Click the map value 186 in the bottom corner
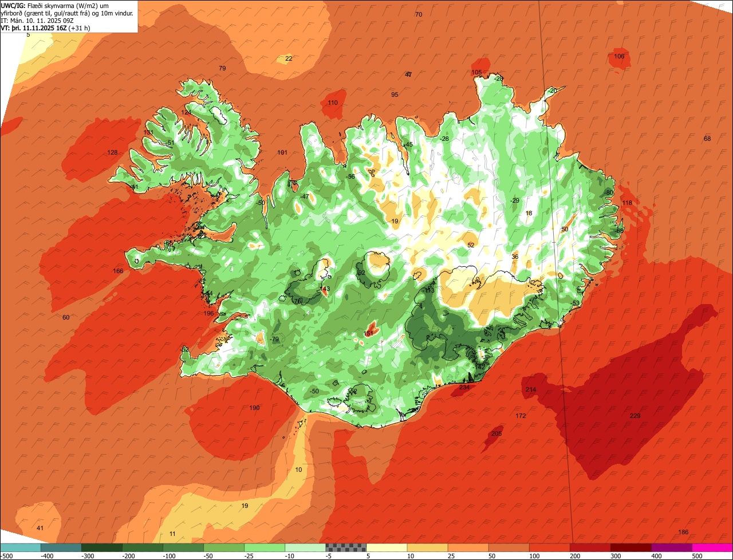The width and height of the screenshot is (733, 560). tap(683, 532)
